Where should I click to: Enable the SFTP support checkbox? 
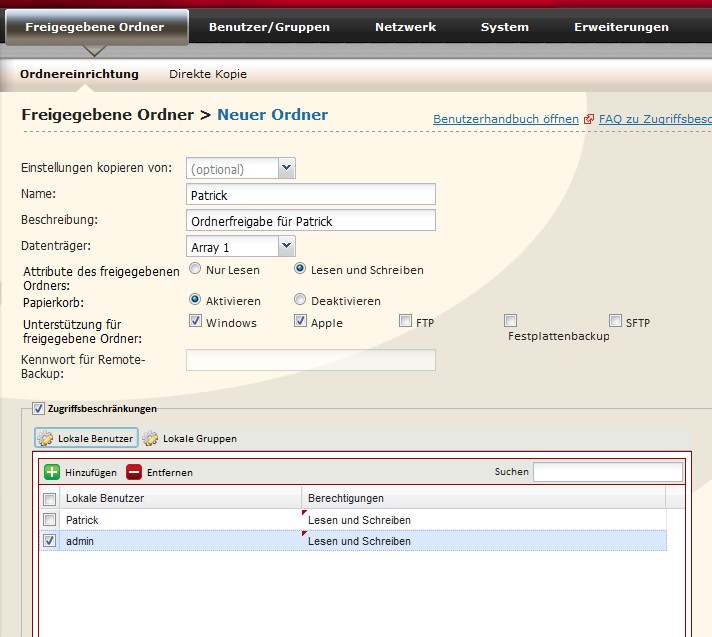[x=615, y=321]
